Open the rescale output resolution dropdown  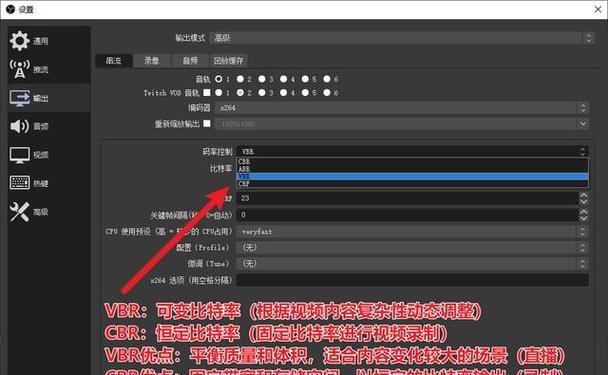[402, 124]
